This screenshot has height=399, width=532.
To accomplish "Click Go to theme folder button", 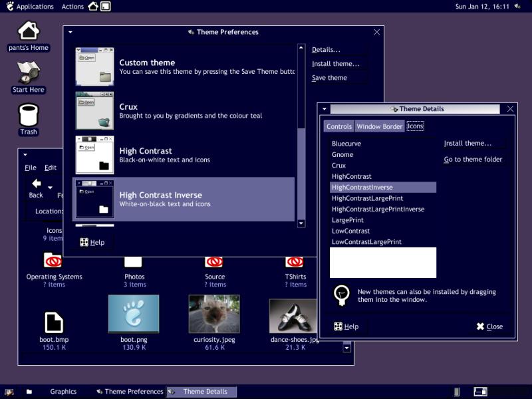I will [x=473, y=160].
